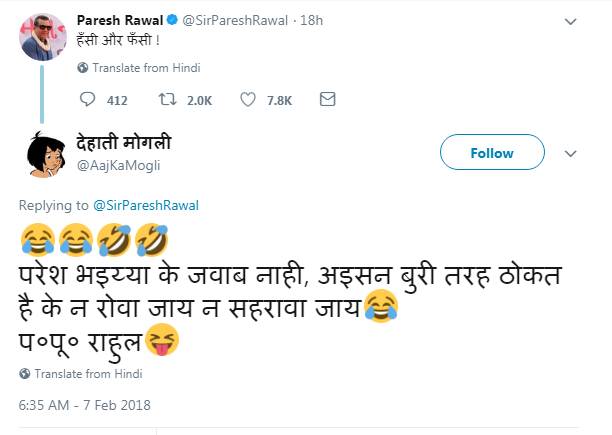This screenshot has height=435, width=612.
Task: Click the reply speech bubble icon
Action: (x=87, y=99)
